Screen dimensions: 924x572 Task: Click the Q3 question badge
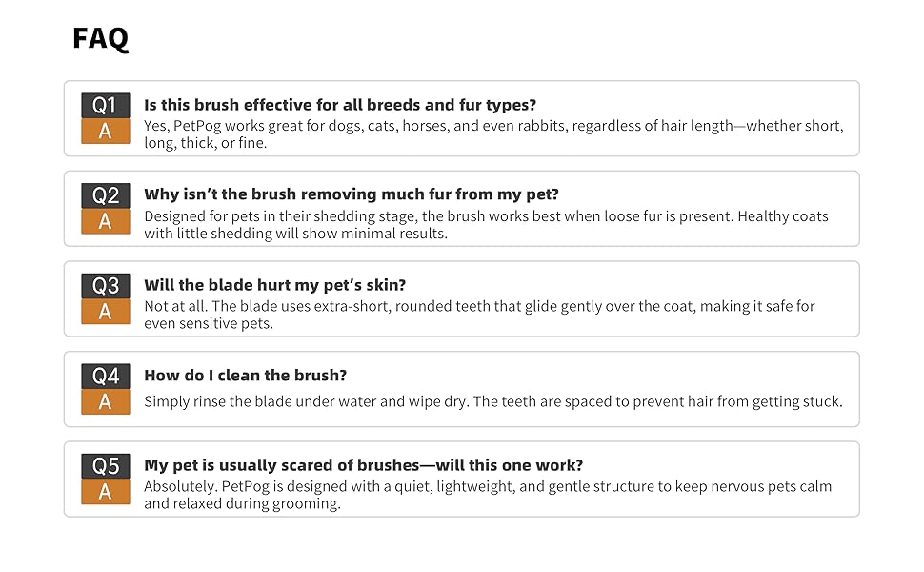click(x=105, y=286)
